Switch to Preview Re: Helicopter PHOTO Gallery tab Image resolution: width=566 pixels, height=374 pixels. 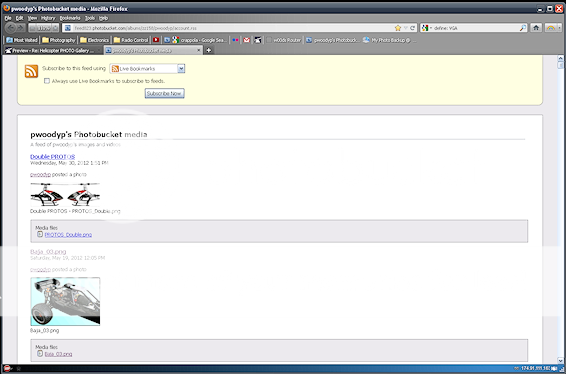click(53, 51)
